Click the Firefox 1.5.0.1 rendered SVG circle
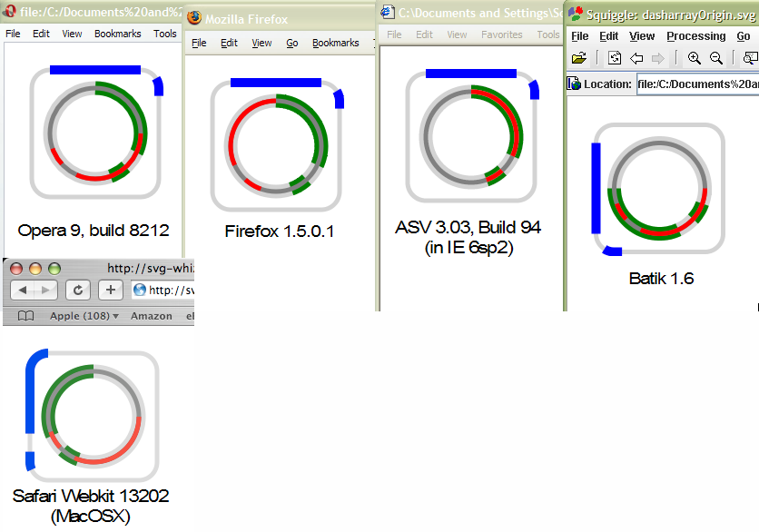 click(276, 145)
